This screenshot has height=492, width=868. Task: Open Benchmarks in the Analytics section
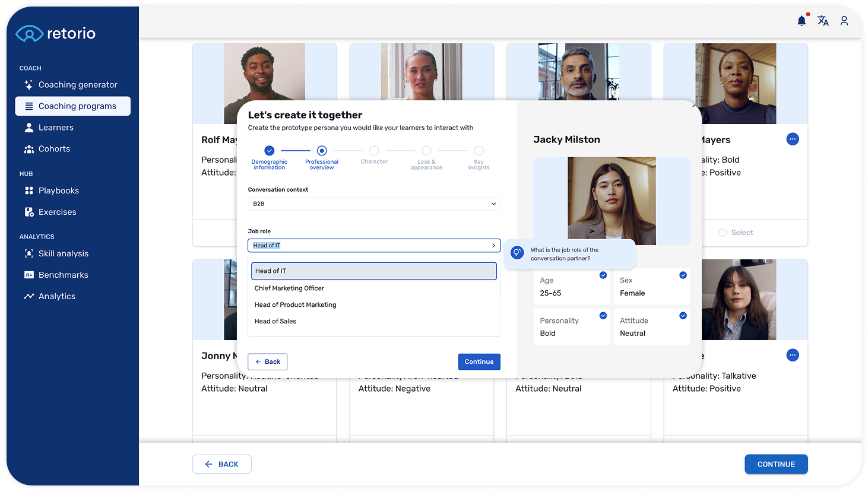(63, 275)
